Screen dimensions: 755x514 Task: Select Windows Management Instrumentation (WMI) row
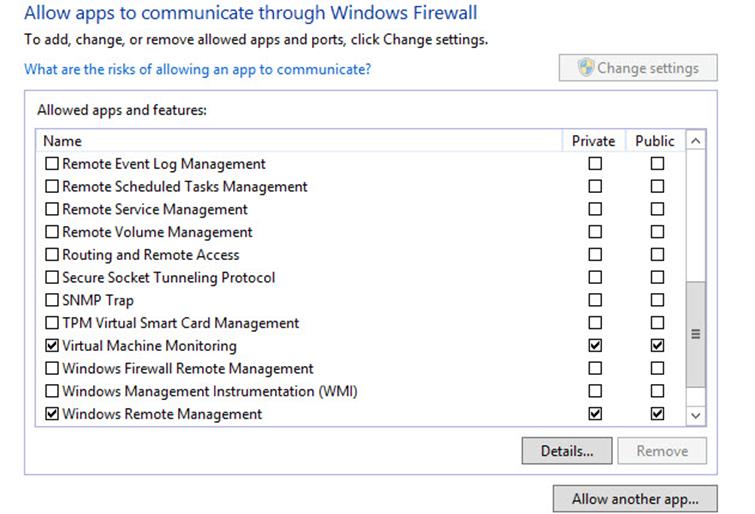(x=360, y=391)
